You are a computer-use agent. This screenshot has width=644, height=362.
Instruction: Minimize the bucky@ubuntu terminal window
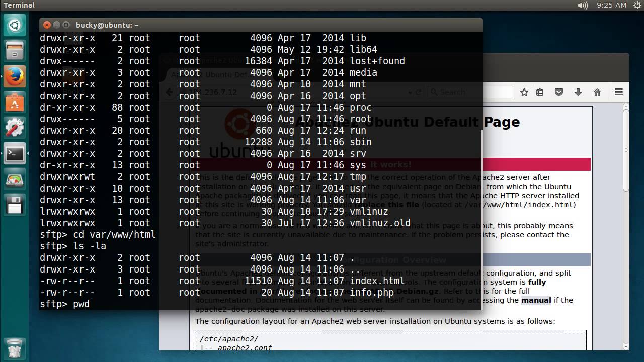point(57,25)
